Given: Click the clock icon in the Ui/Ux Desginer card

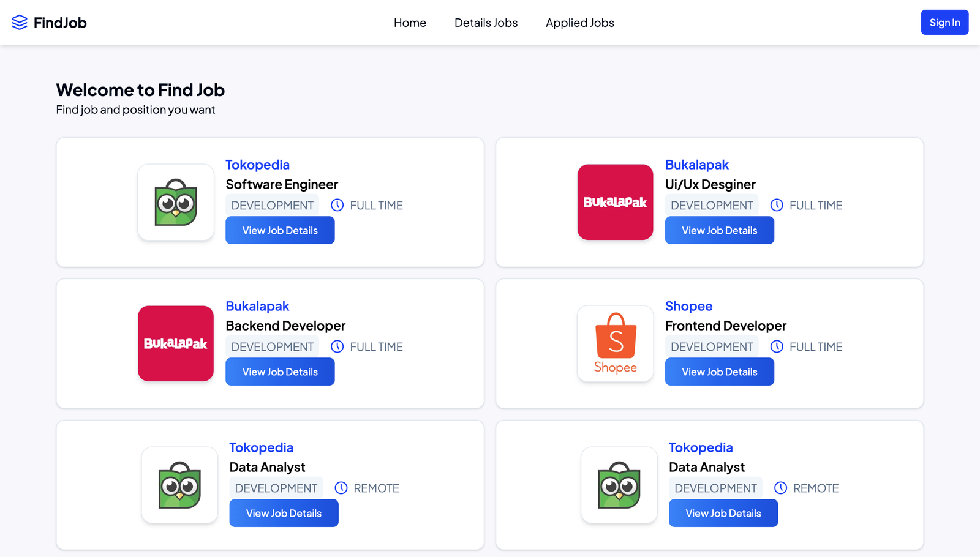Looking at the screenshot, I should coord(777,205).
